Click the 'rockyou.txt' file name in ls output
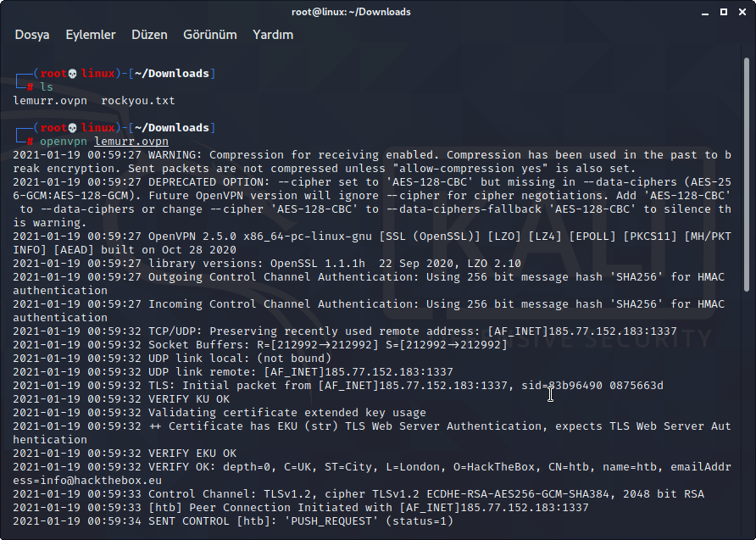The image size is (756, 540). 138,101
